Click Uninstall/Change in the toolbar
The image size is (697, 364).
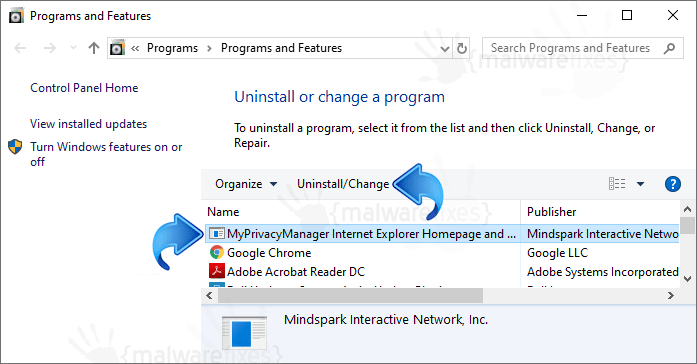pos(343,184)
